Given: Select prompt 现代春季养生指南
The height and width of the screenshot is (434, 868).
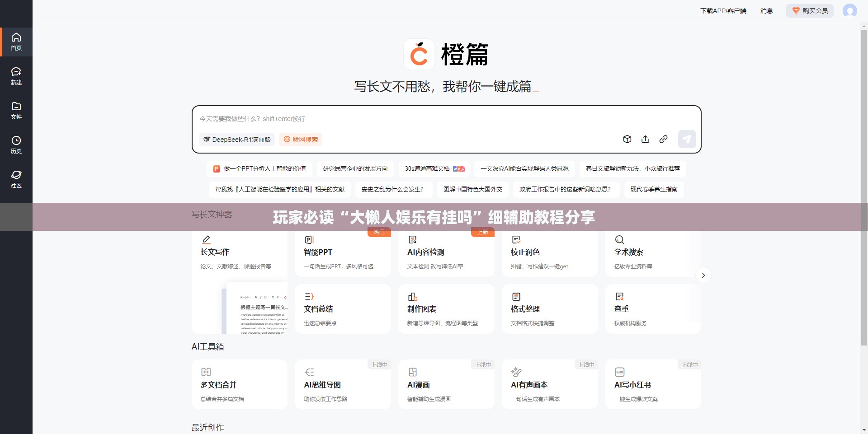Looking at the screenshot, I should pyautogui.click(x=654, y=189).
